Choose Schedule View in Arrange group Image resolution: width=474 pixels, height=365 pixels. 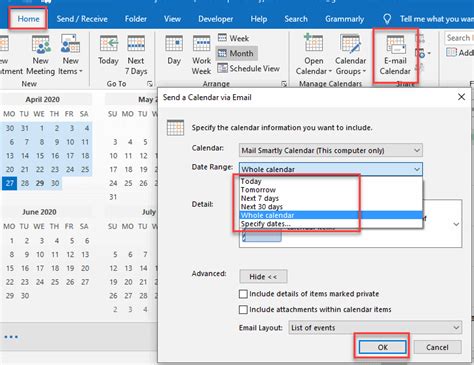pyautogui.click(x=249, y=68)
